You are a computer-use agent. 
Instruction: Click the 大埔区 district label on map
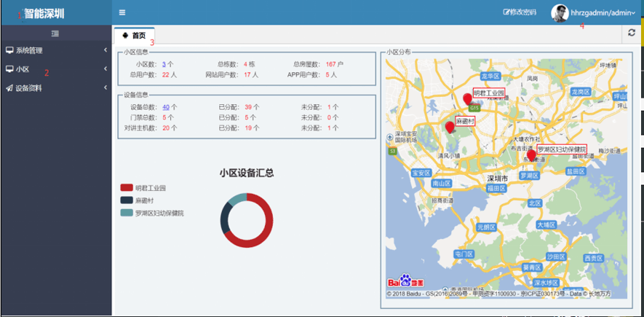(546, 224)
